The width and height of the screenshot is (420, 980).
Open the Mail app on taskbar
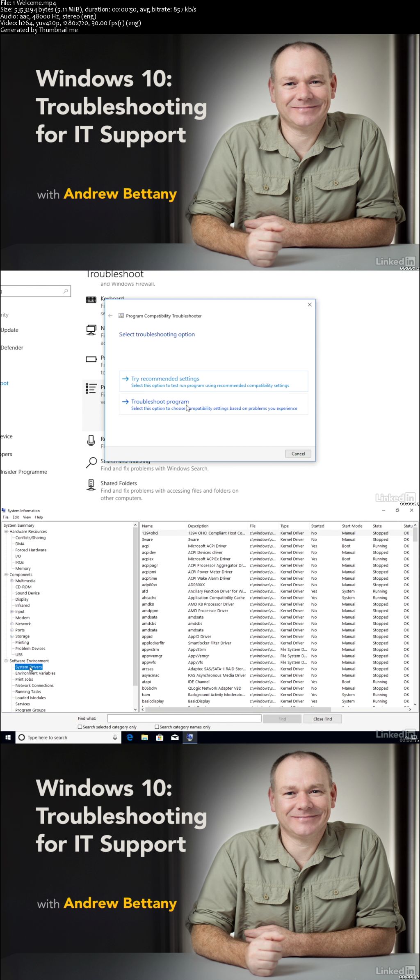coord(175,737)
